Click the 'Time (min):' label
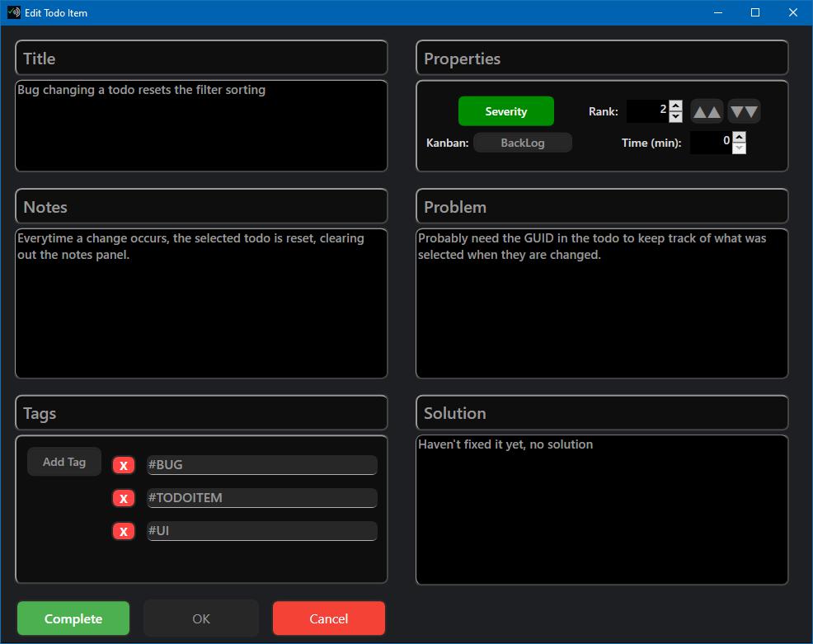 651,143
